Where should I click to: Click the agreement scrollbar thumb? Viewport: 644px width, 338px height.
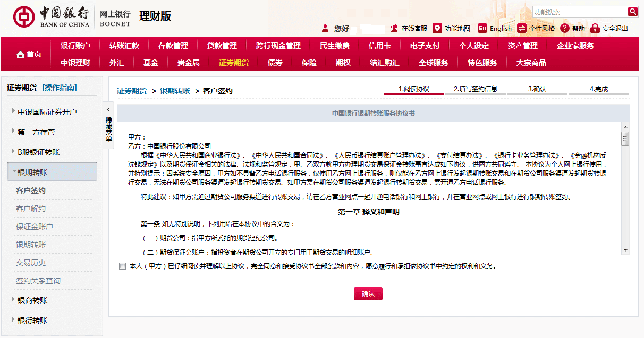625,139
